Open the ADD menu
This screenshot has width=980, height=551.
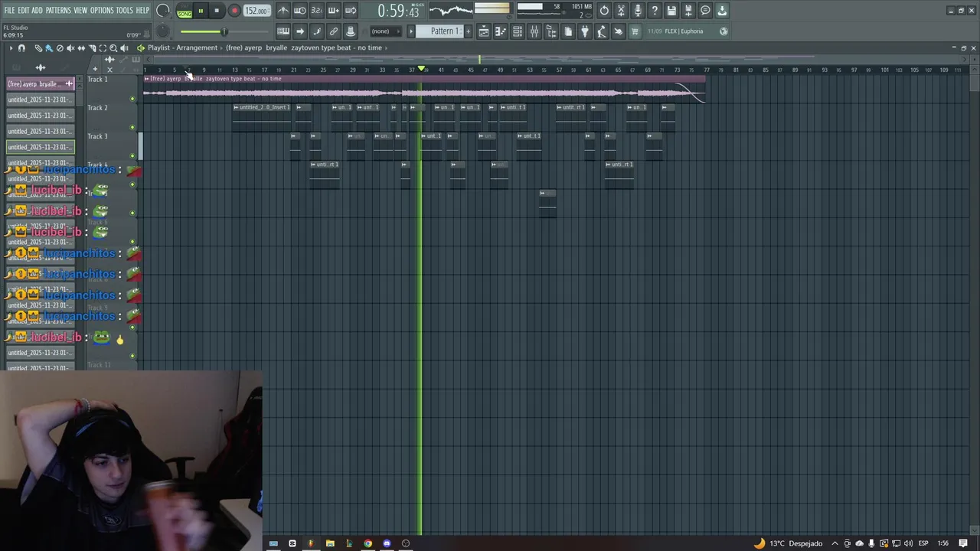[x=37, y=10]
